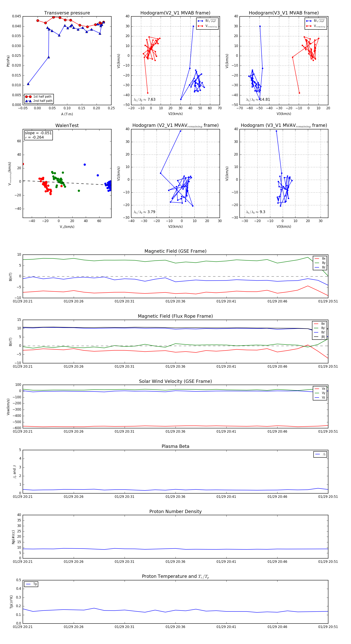Screen dimensions: 351x644
Task: Click the '01/29 20:36' tick under Plasma Beta
Action: [175, 497]
